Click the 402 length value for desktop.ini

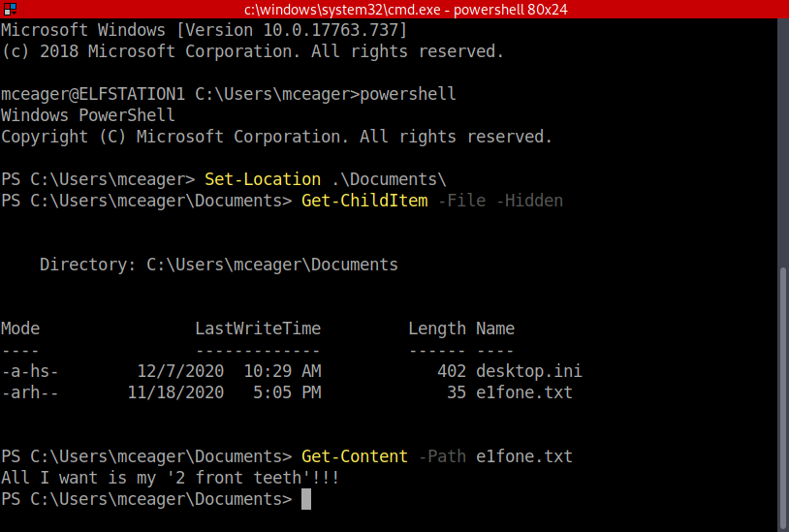[452, 371]
